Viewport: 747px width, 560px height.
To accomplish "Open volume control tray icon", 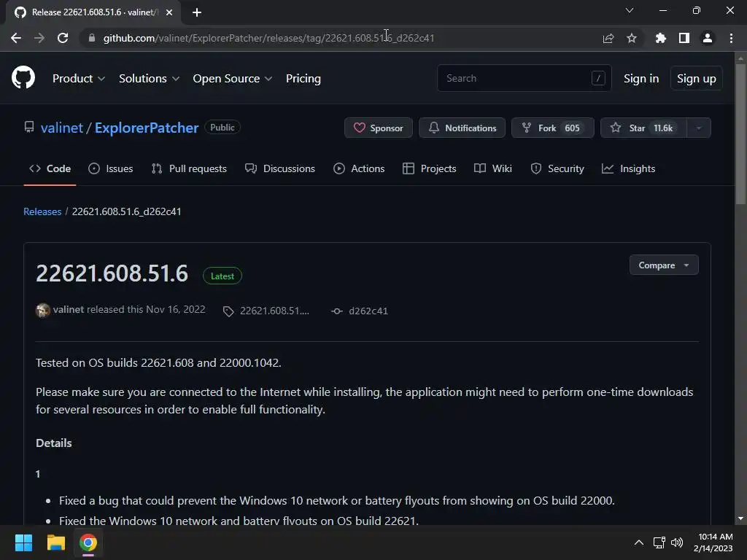I will [x=676, y=542].
